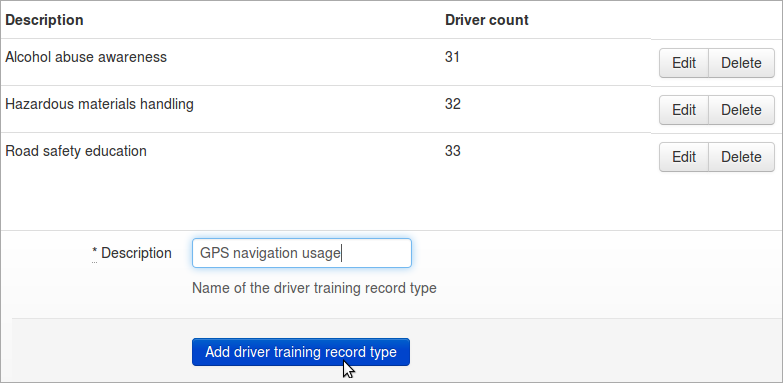Delete the Road safety education record type
Screen dimensions: 783x383
742,157
